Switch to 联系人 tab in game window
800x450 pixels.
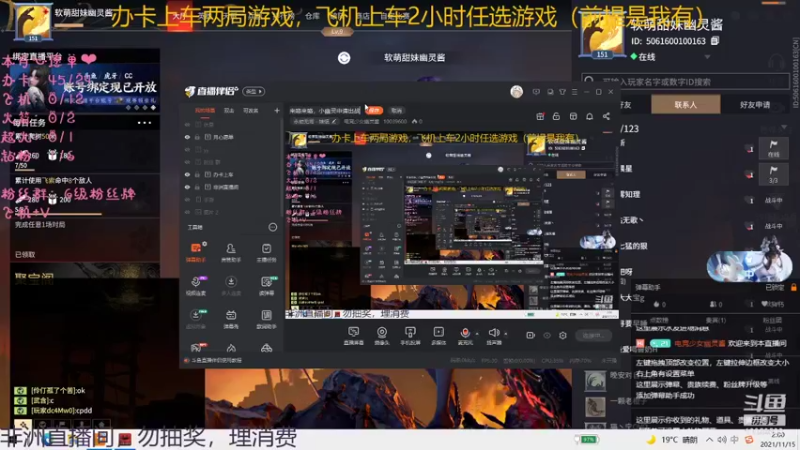tap(686, 105)
